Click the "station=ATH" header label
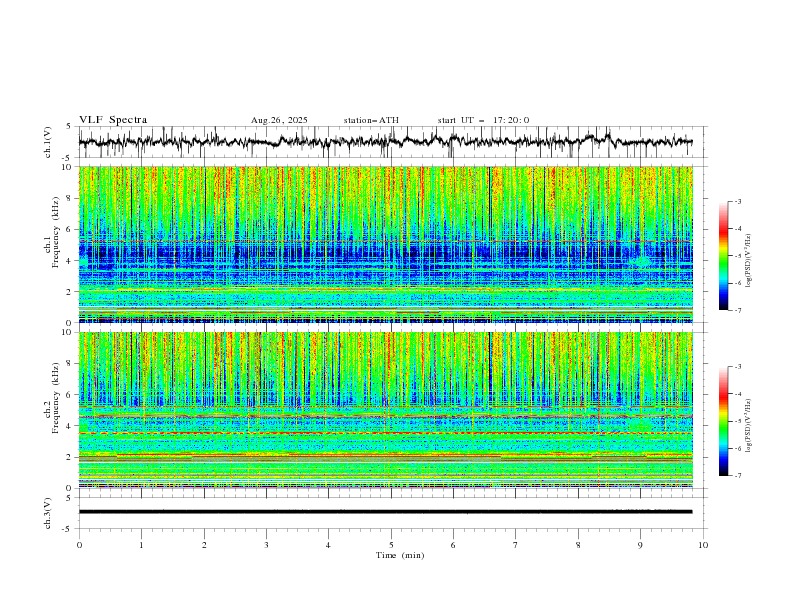This screenshot has height=612, width=792. tap(371, 120)
